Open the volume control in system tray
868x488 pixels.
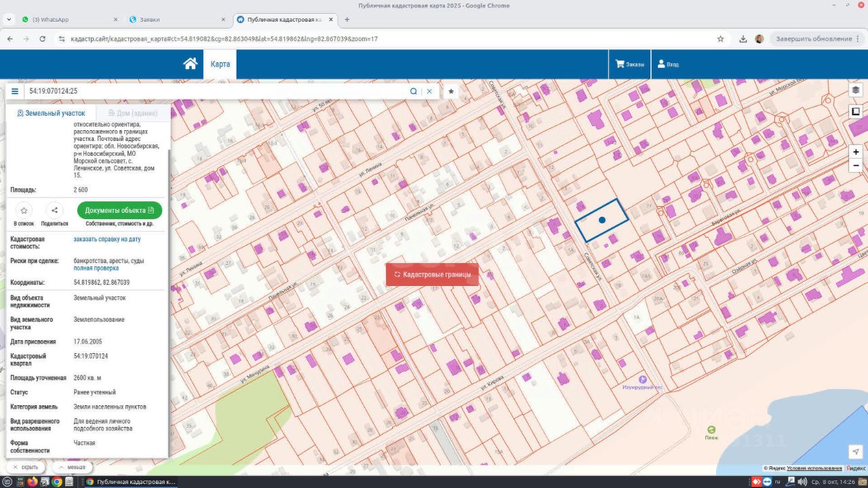click(802, 482)
